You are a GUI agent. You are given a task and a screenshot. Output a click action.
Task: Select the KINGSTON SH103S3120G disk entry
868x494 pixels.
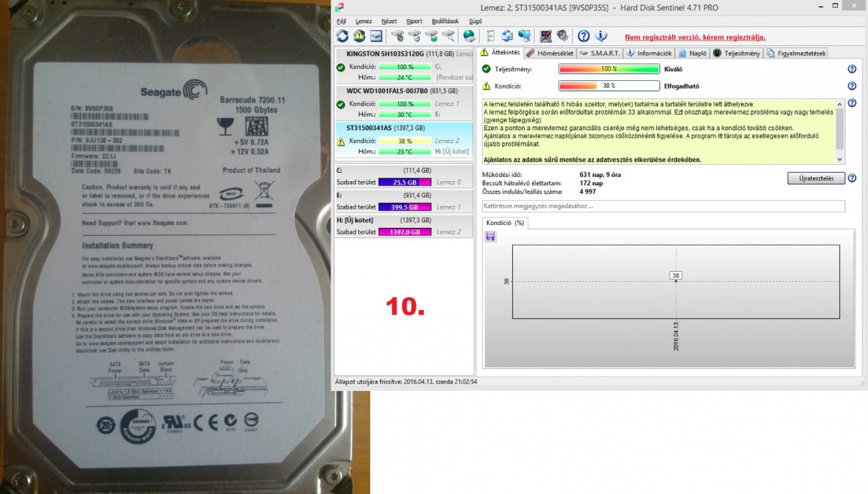point(404,66)
